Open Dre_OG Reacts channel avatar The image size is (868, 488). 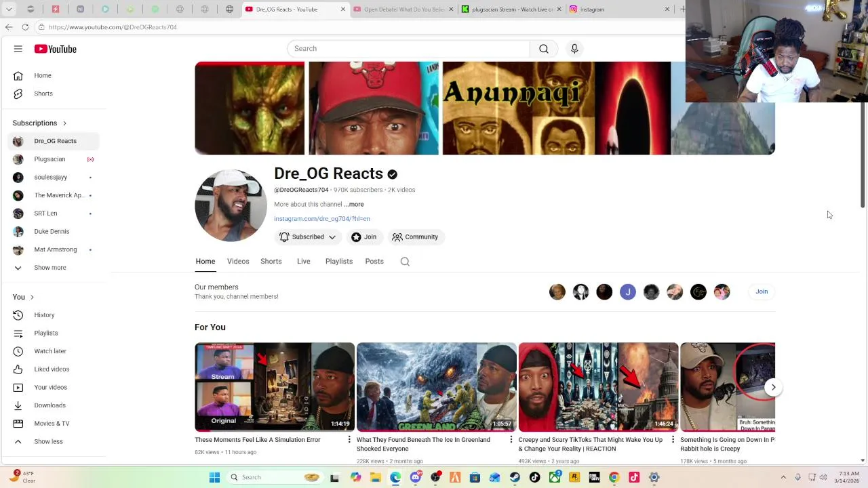tap(231, 205)
